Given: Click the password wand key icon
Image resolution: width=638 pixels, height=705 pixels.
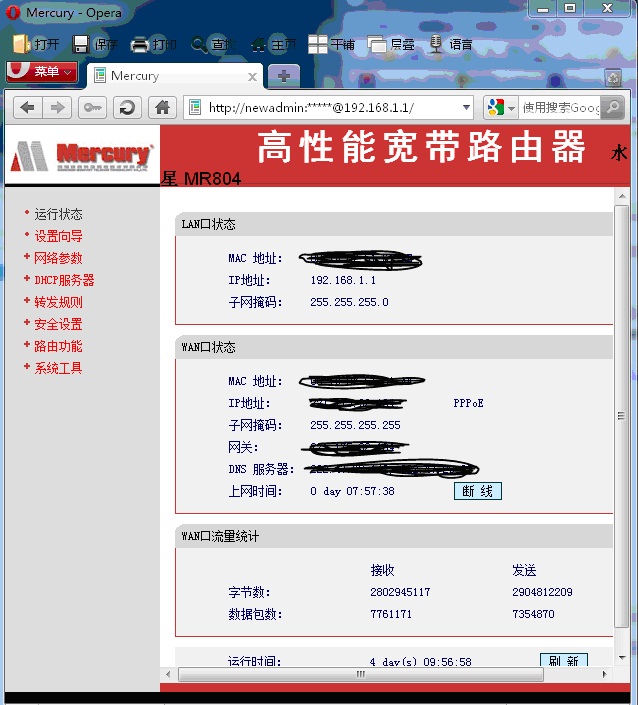Looking at the screenshot, I should (92, 107).
